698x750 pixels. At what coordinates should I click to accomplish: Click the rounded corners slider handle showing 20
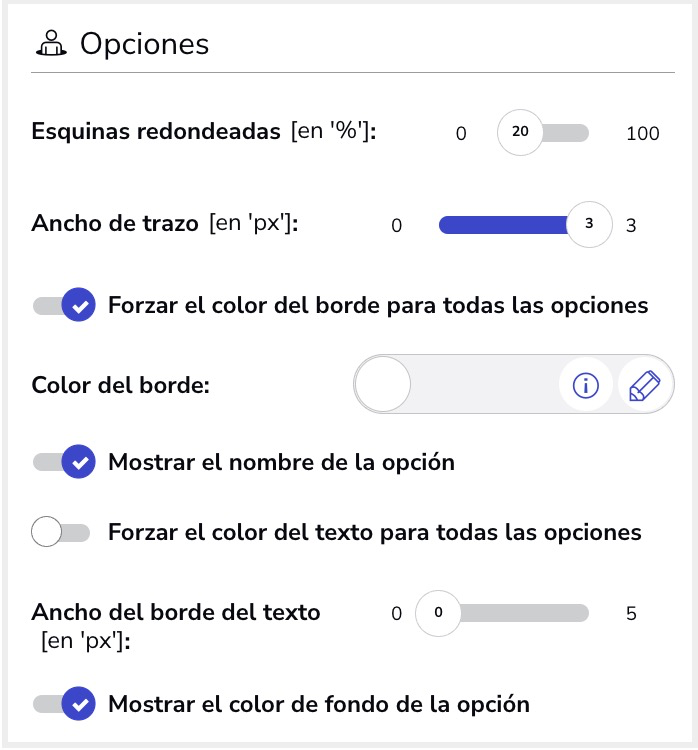pos(520,133)
